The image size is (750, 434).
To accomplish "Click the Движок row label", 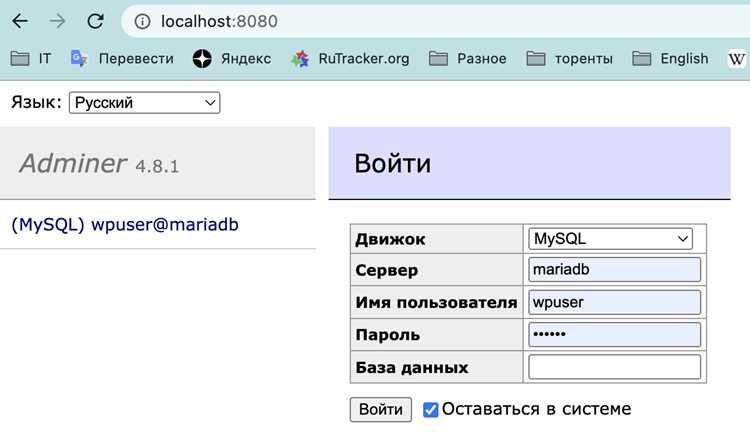I will click(x=390, y=239).
